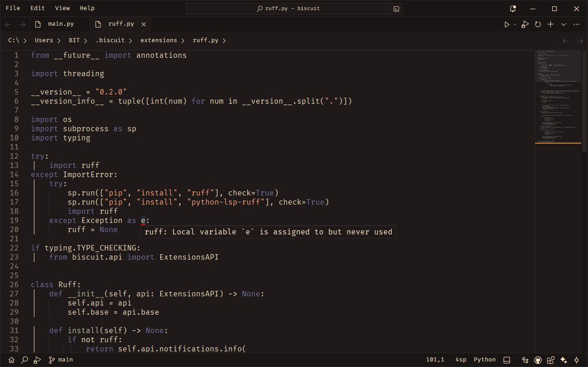The height and width of the screenshot is (367, 588).
Task: Start debugging with the bug-play icon
Action: click(x=525, y=24)
